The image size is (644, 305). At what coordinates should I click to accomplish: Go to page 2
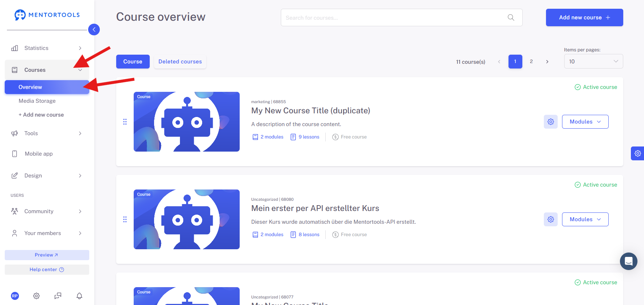point(531,62)
